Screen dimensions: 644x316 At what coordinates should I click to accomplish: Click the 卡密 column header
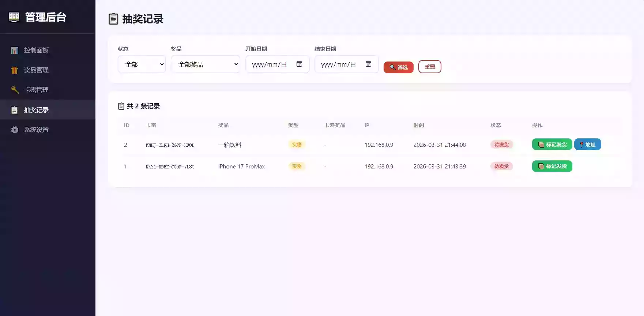point(151,125)
